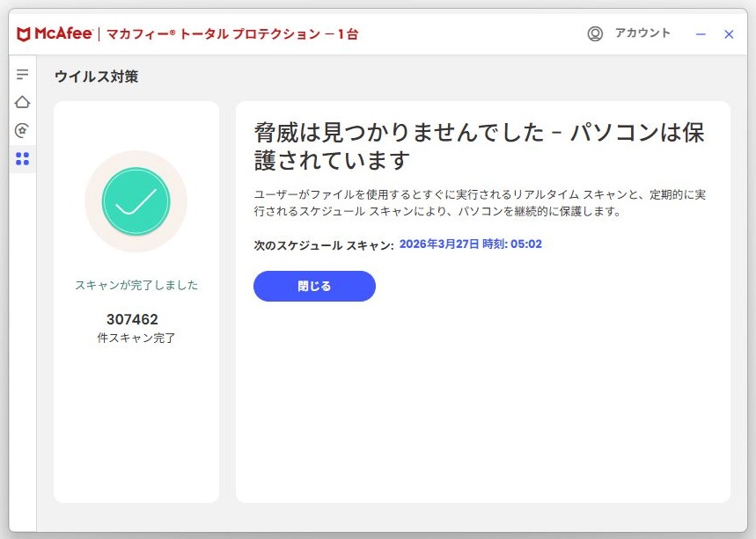Open the アカウント menu label

[642, 33]
